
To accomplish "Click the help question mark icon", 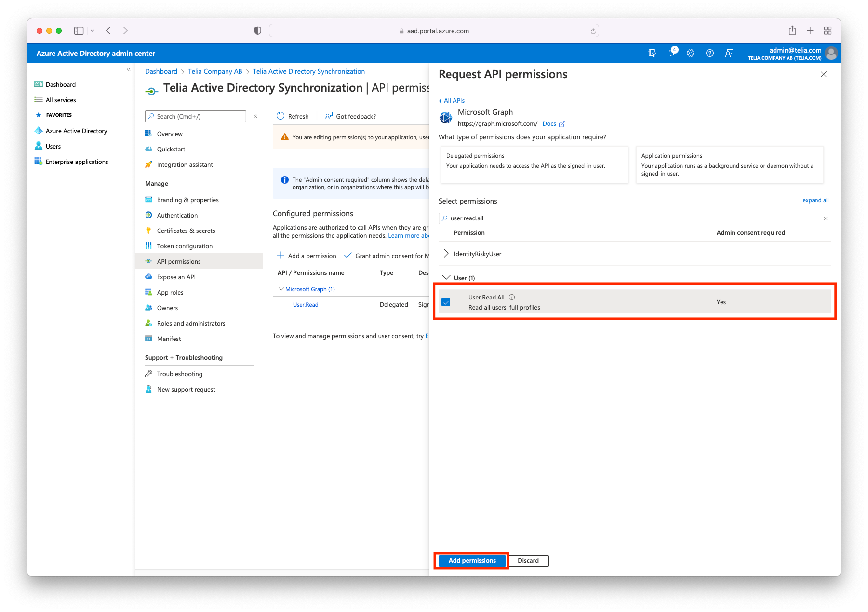I will click(x=710, y=53).
